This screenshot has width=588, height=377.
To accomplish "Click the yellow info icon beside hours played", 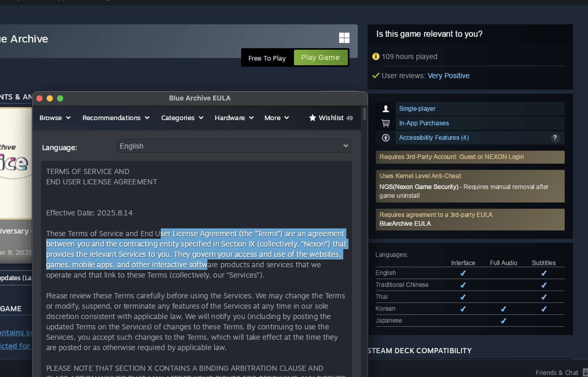I will [376, 56].
